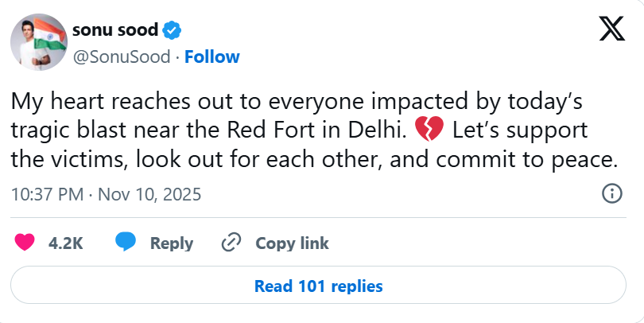Like the tweet with the heart icon
Screen dimensions: 644x323
[x=26, y=243]
